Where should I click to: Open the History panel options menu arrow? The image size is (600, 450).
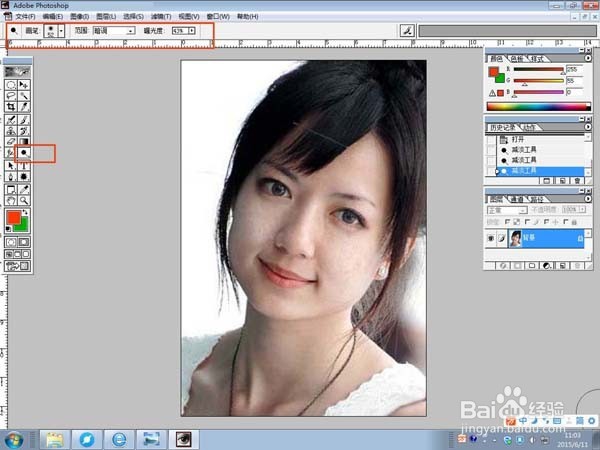point(588,127)
